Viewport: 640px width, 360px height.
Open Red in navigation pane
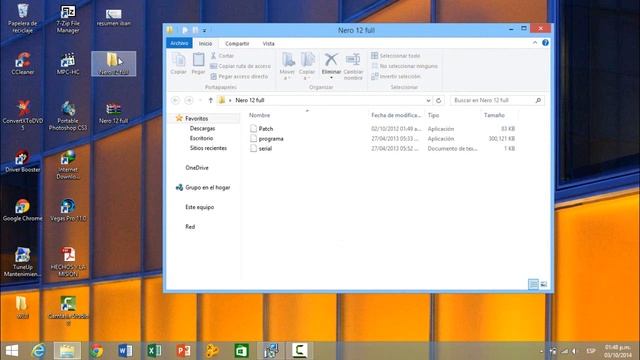[190, 227]
